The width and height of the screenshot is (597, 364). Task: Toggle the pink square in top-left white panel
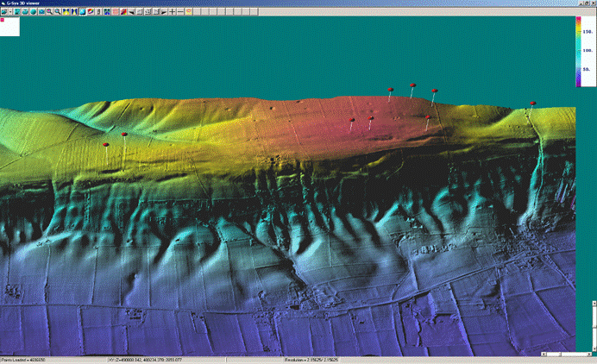point(3,22)
